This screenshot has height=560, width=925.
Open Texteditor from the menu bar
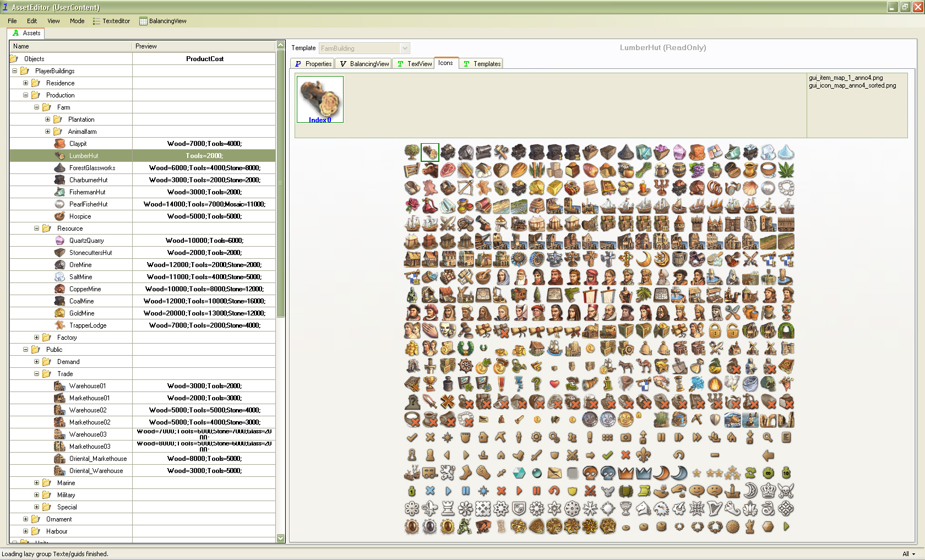point(111,21)
